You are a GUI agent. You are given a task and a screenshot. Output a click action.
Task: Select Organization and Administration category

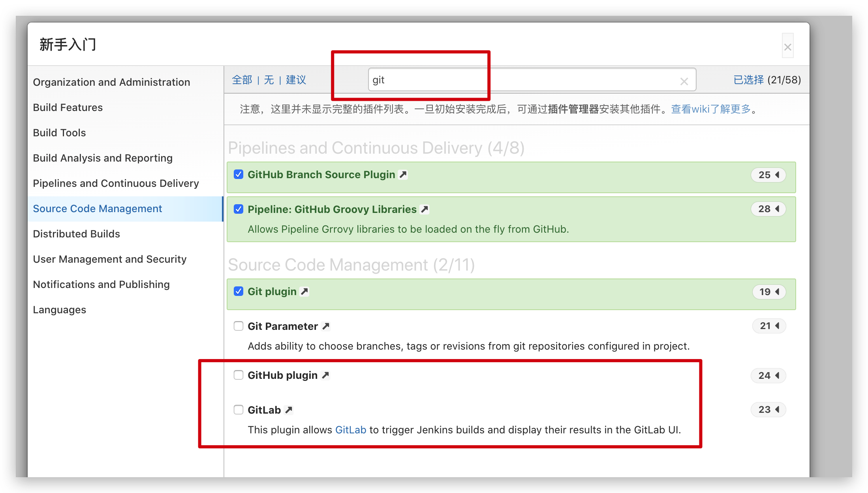coord(126,82)
